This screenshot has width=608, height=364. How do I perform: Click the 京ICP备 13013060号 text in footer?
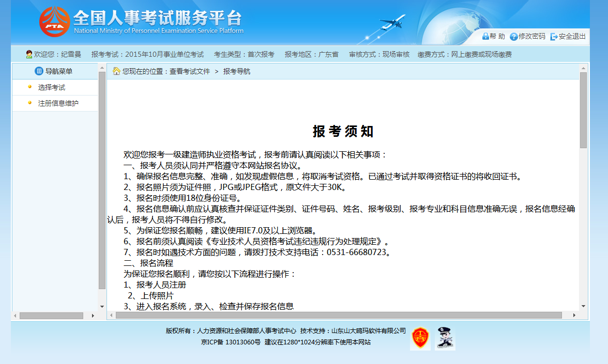pos(231,342)
